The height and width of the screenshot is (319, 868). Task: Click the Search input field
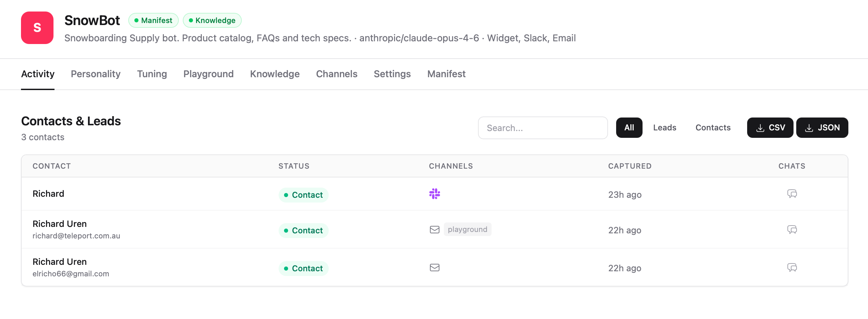click(543, 128)
